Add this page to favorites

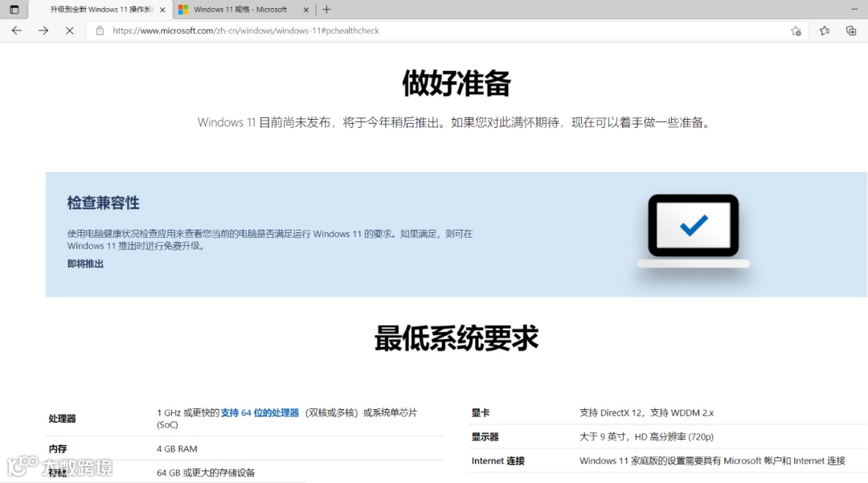pyautogui.click(x=796, y=31)
